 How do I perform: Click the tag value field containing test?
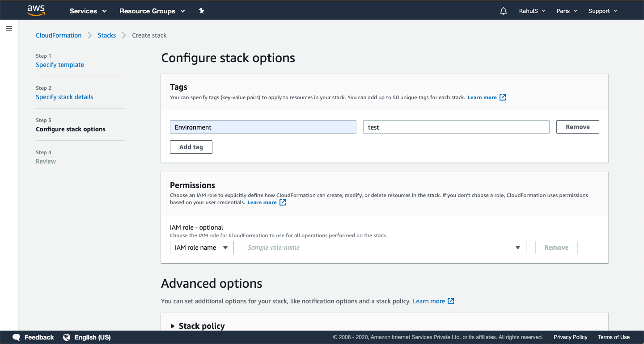coord(456,127)
